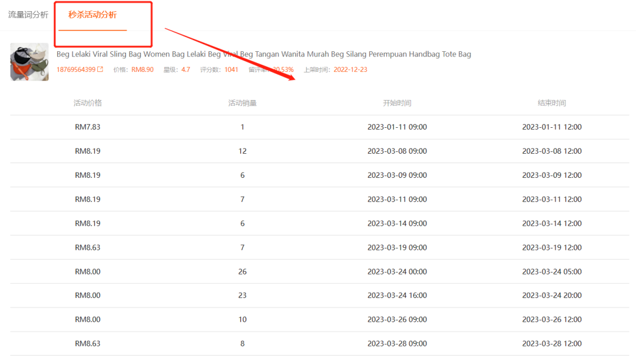Select end time 2023-03-11 12:00
Image resolution: width=636 pixels, height=364 pixels.
pyautogui.click(x=552, y=199)
